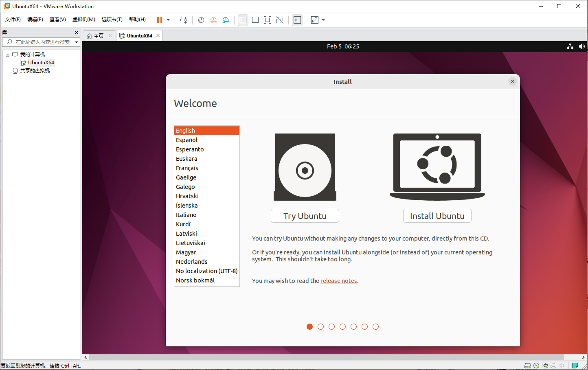Click the CD/DVD drive status icon
The height and width of the screenshot is (370, 588).
click(x=536, y=366)
